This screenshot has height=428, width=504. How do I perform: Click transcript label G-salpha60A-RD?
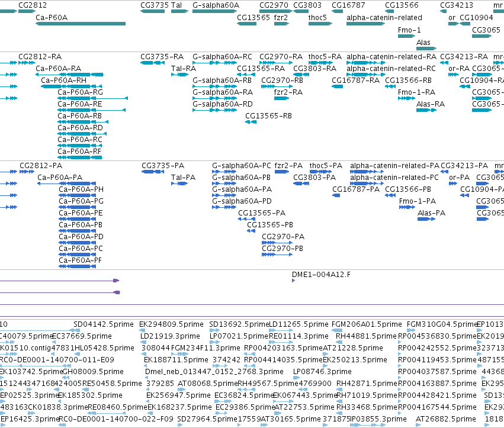tap(223, 104)
